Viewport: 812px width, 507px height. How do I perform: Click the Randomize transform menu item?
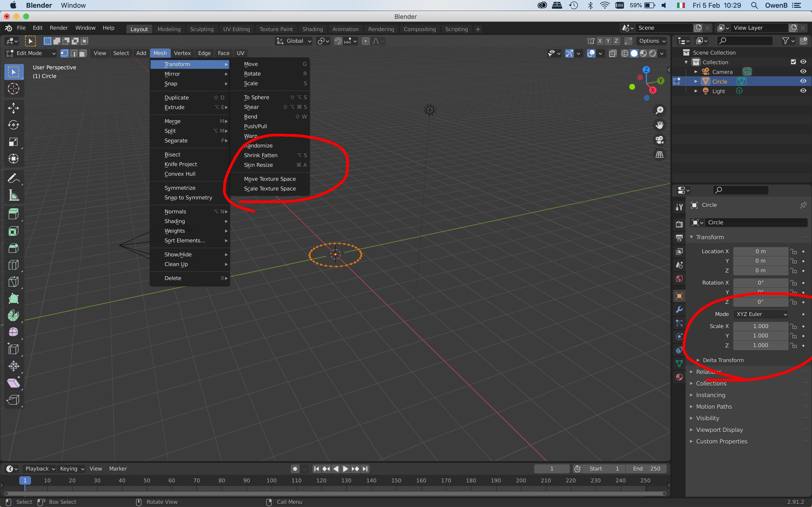tap(258, 145)
